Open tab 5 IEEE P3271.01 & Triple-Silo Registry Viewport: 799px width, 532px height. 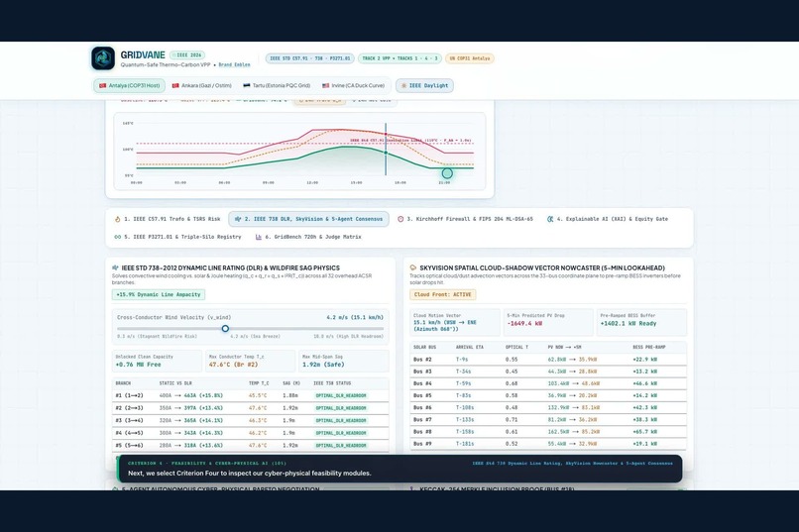(177, 237)
